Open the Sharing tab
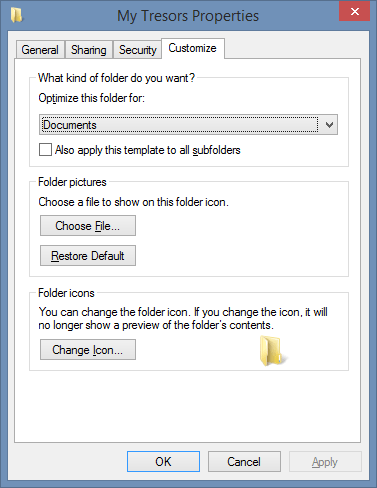The image size is (377, 488). pos(89,50)
